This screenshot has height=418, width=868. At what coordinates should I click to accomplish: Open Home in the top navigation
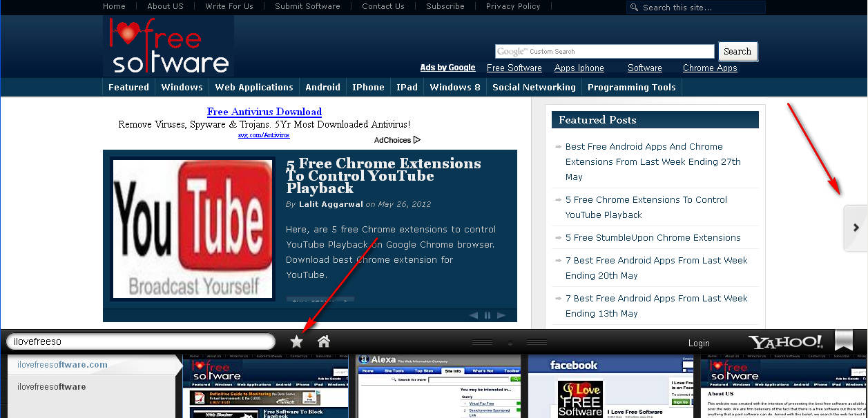pos(115,6)
